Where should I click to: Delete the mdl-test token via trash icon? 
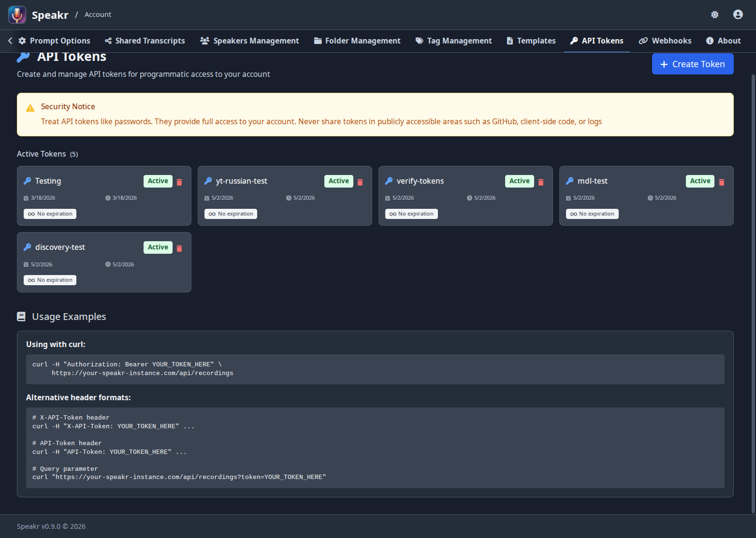click(x=722, y=182)
